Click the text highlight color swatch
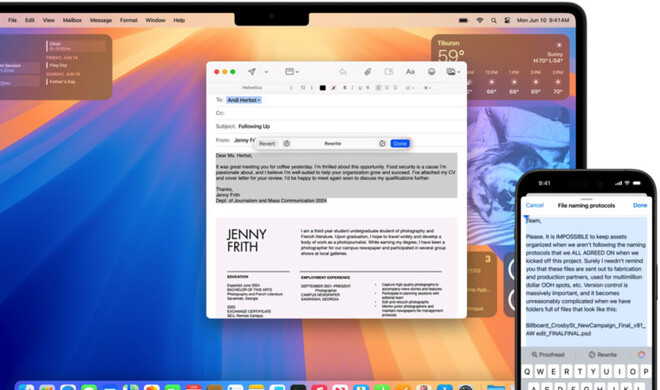Image resolution: width=660 pixels, height=390 pixels. [x=333, y=88]
